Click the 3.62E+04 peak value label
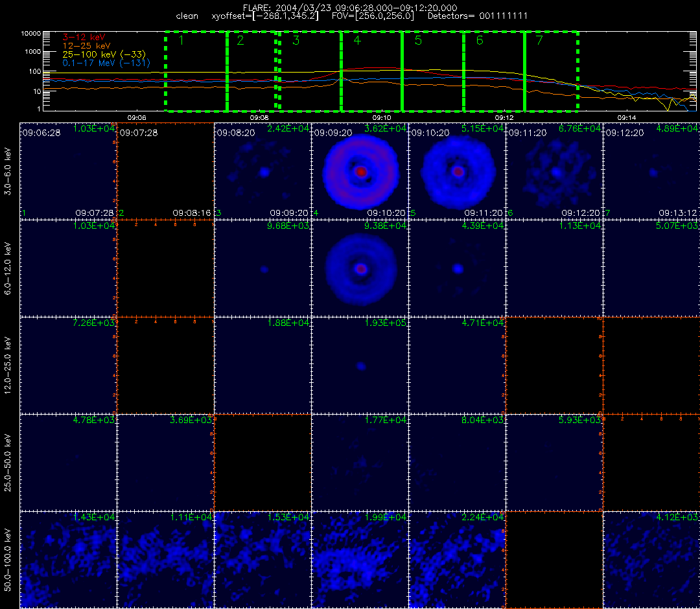This screenshot has width=700, height=609. [x=386, y=128]
